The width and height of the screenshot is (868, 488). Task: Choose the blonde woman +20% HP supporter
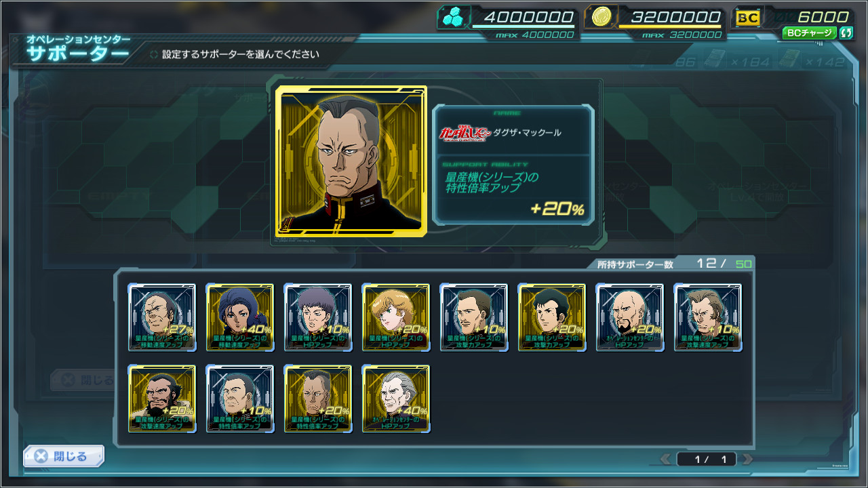396,317
